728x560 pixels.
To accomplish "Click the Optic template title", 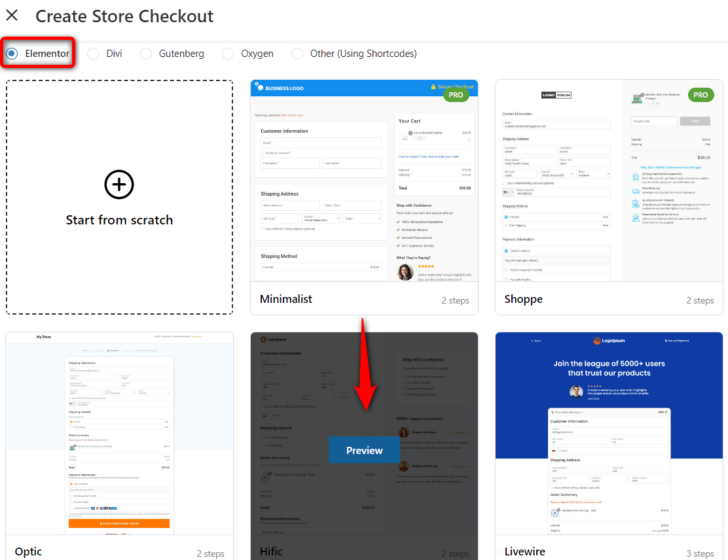I will tap(28, 551).
